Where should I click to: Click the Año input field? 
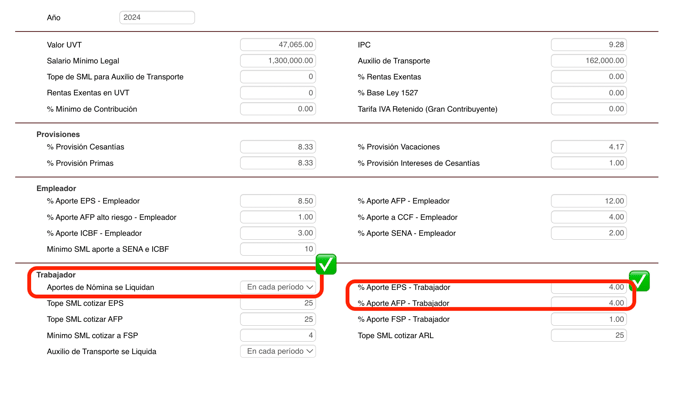click(157, 18)
